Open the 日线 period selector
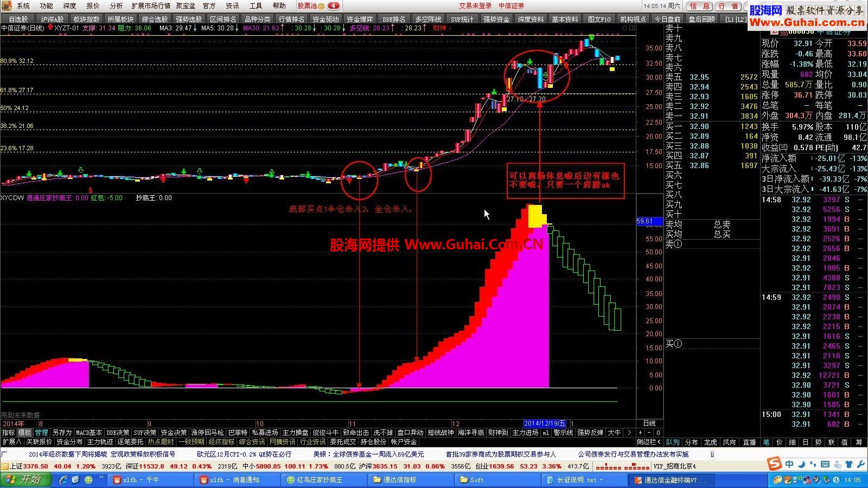868x488 pixels. 649,423
